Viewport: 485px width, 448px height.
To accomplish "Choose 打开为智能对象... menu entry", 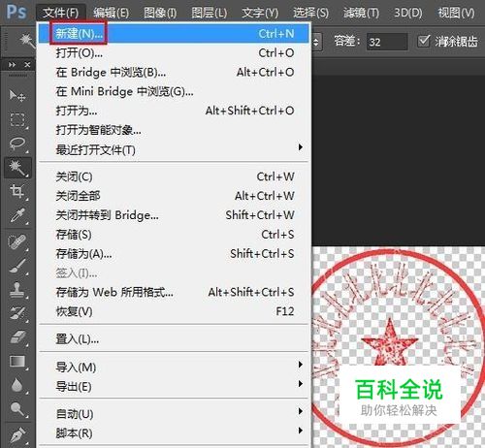I will [175, 130].
